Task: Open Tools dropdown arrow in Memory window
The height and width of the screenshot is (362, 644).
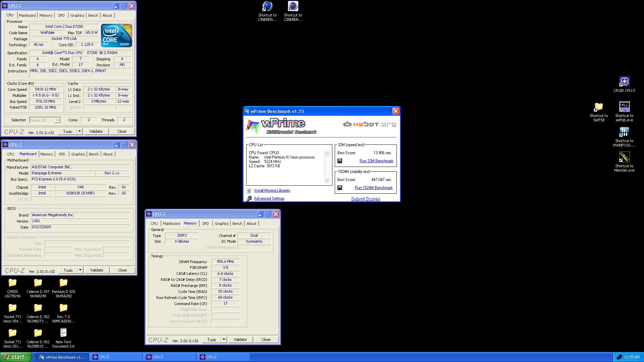Action: point(224,340)
